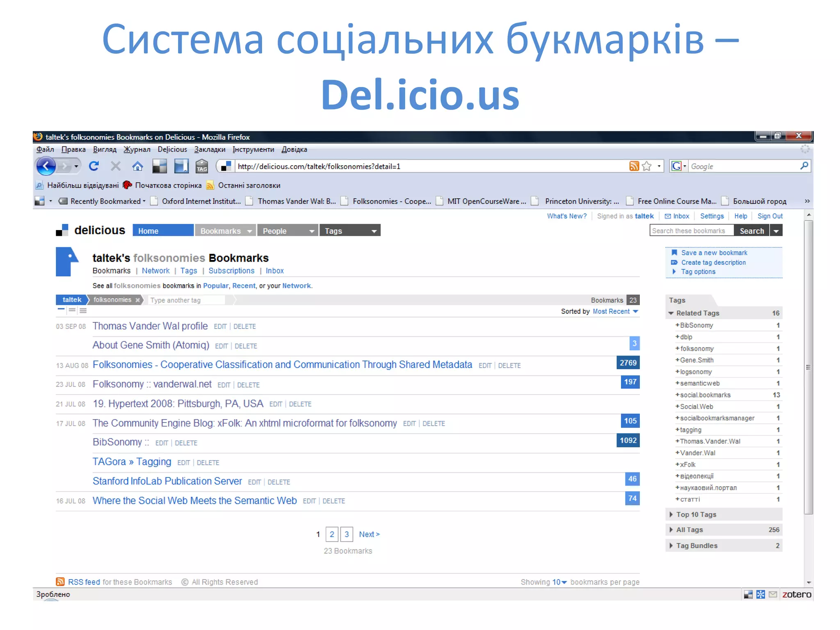Viewport: 840px width, 630px height.
Task: Click the page vertical scrollbar thumb
Action: coord(808,367)
